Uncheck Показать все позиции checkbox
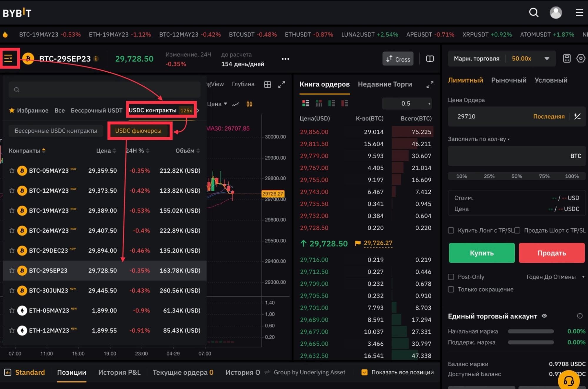 point(364,372)
